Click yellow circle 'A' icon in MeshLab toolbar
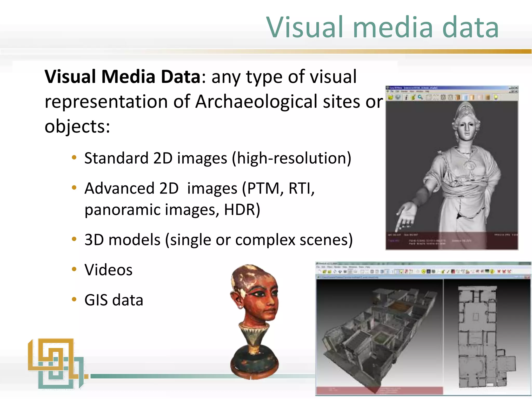 click(x=423, y=271)
